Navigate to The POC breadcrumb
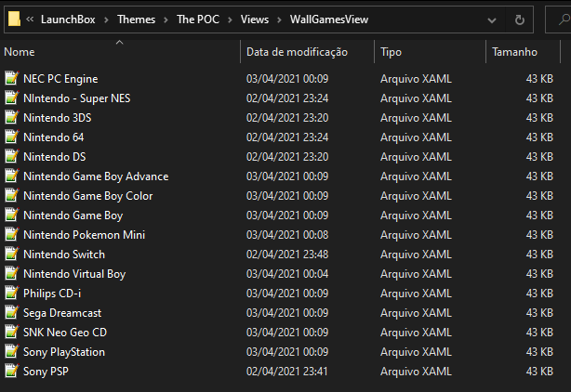The height and width of the screenshot is (392, 571). (x=198, y=20)
